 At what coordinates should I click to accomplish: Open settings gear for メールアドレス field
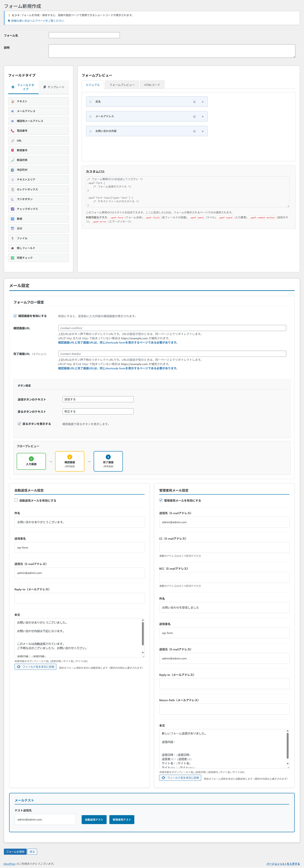click(194, 117)
